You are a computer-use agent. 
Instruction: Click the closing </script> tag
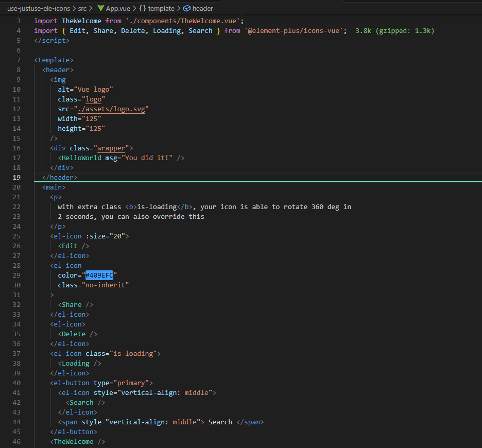[x=51, y=41]
